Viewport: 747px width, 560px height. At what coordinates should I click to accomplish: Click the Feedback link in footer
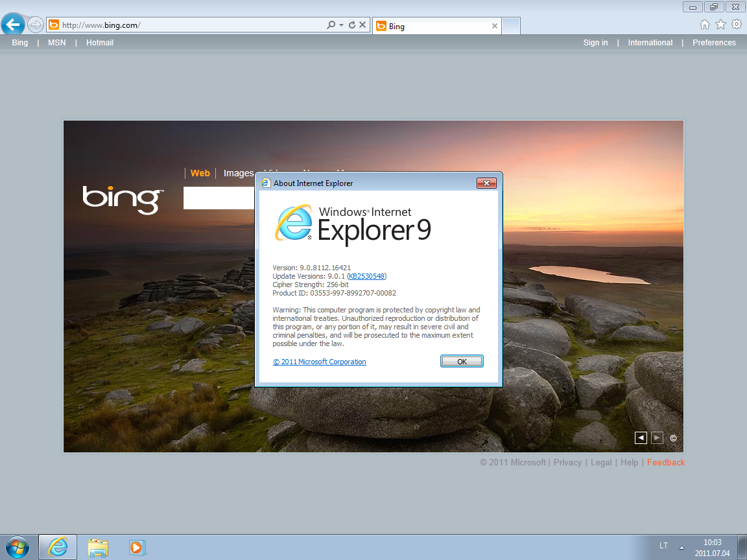(665, 462)
